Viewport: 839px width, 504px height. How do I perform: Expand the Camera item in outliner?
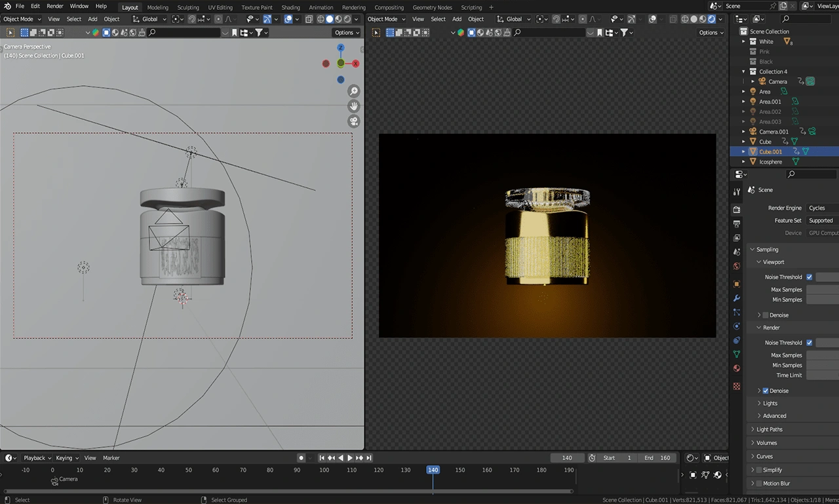point(753,82)
